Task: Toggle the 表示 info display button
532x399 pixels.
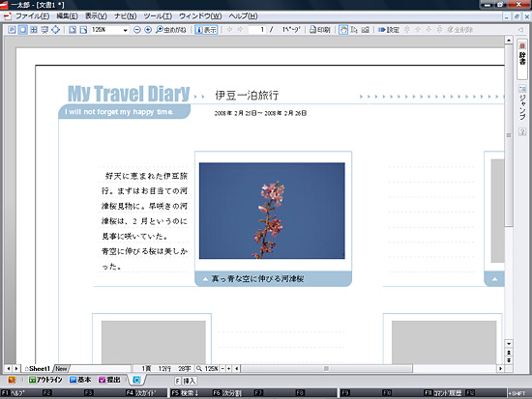Action: tap(206, 30)
